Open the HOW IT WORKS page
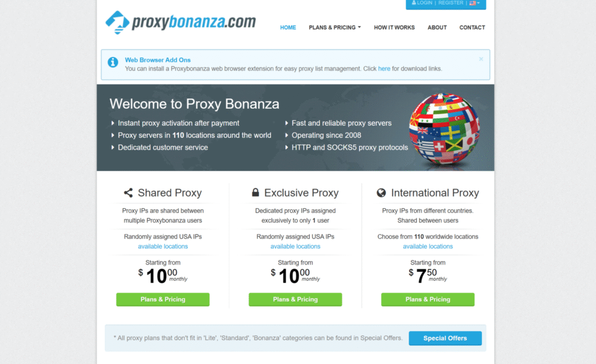The width and height of the screenshot is (596, 364). pyautogui.click(x=394, y=27)
